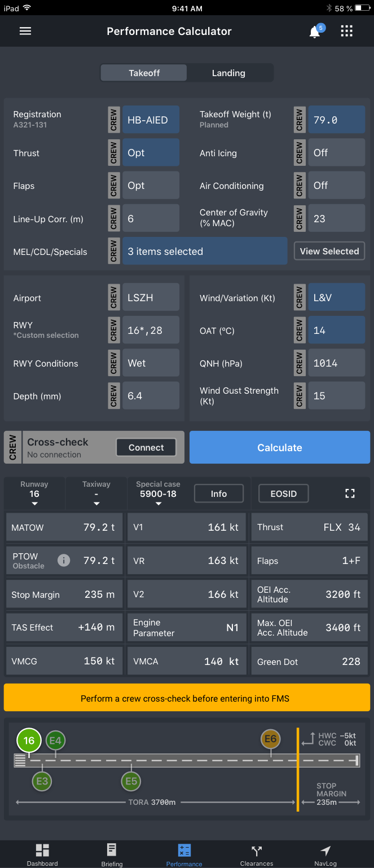Open the Taxiway dropdown
374x868 pixels.
[x=96, y=494]
